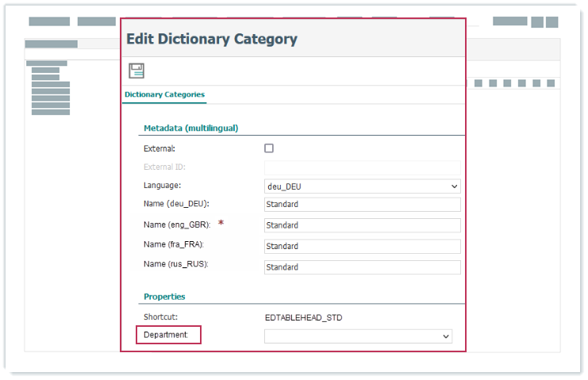588x380 pixels.
Task: Open the Language dropdown showing deu_DEU
Action: pyautogui.click(x=362, y=186)
